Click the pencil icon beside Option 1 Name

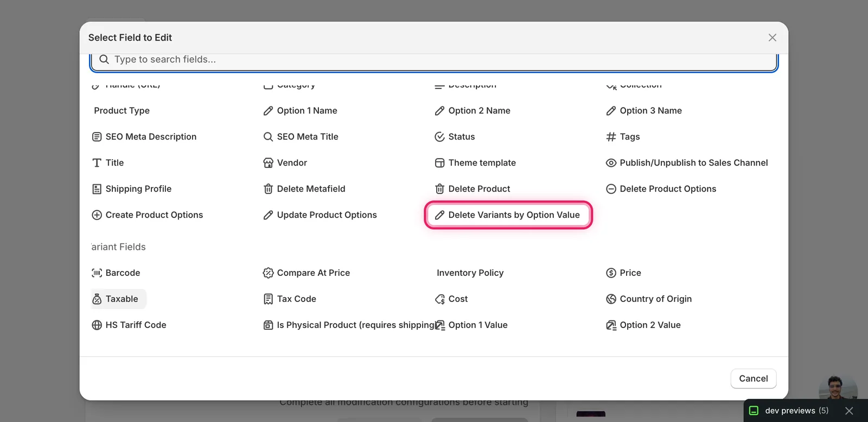(268, 111)
